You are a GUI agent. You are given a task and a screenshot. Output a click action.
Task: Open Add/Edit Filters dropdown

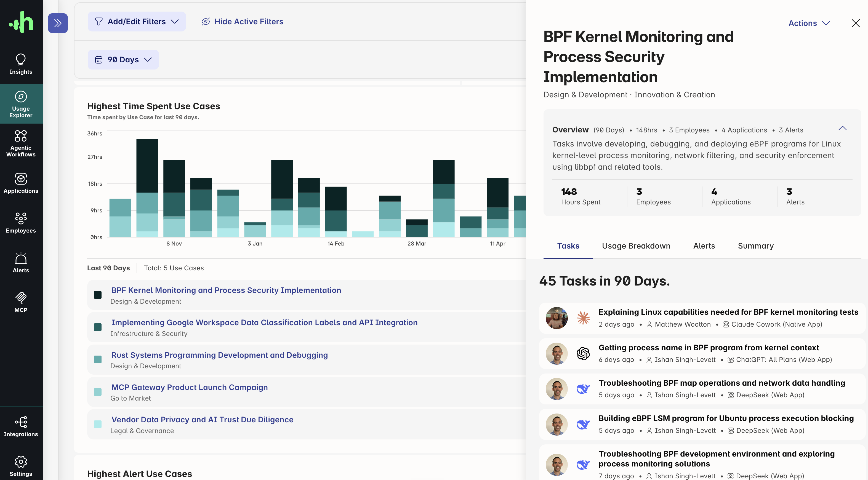click(x=137, y=22)
